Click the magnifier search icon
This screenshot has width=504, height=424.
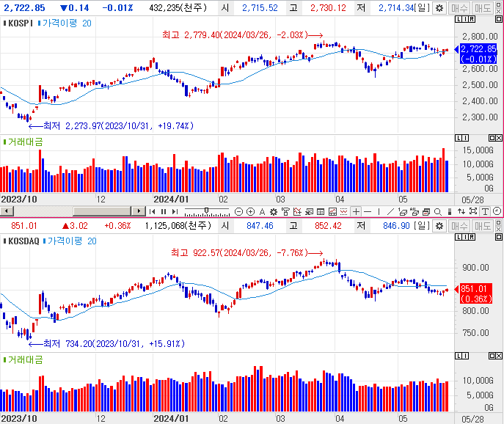(437, 211)
